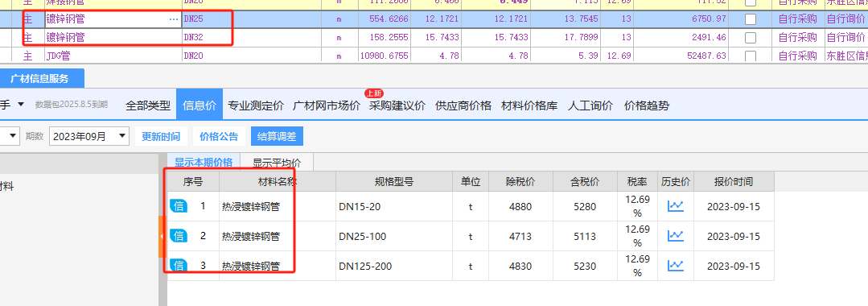
Task: Click 材料名称 column header
Action: click(x=278, y=181)
